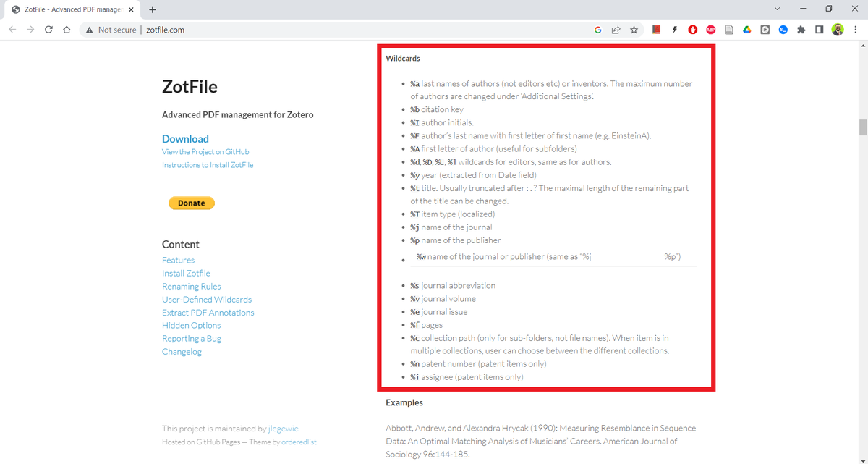Open the Renaming Rules page
868x464 pixels.
191,286
